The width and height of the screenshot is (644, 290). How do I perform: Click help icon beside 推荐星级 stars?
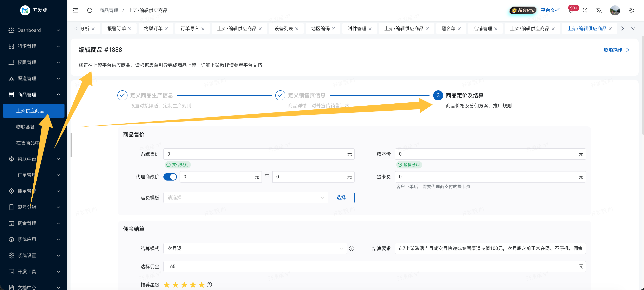(209, 284)
